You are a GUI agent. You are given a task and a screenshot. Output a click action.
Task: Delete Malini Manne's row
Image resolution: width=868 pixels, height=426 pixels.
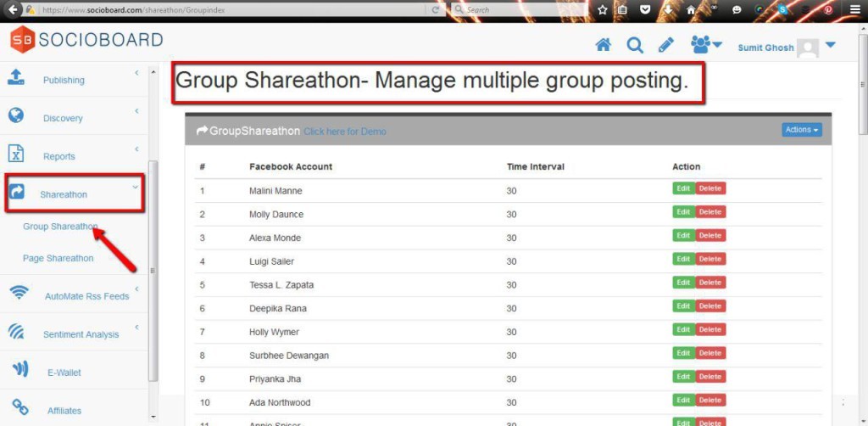tap(710, 188)
